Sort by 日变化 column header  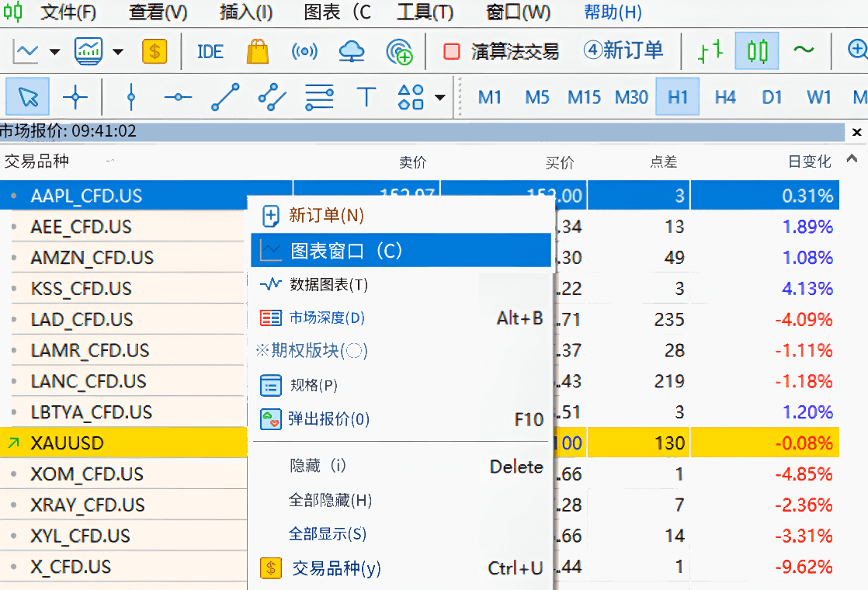(809, 161)
